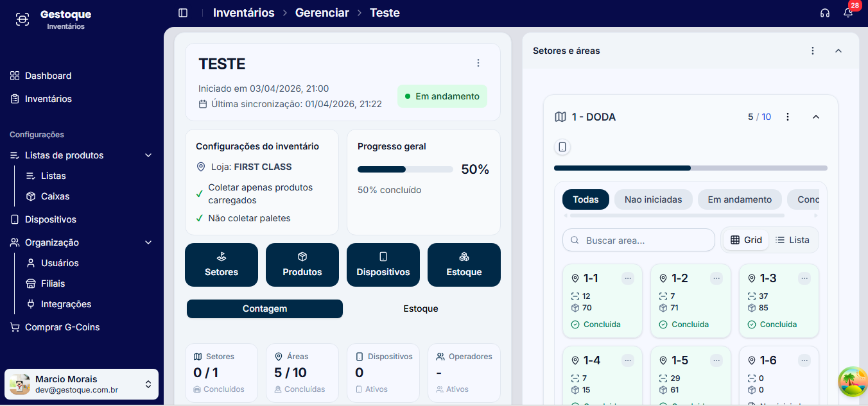Click the Operadores stat card
The image size is (868, 406).
464,373
